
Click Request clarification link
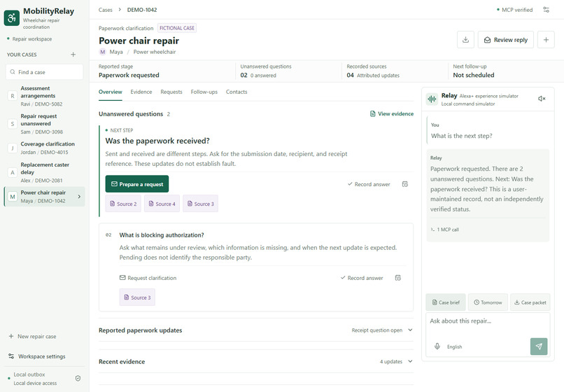148,278
